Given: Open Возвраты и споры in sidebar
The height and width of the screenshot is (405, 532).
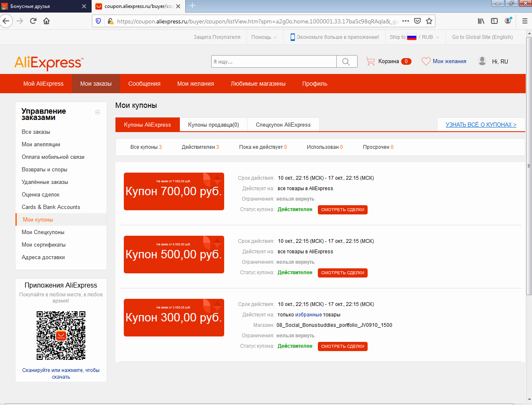Looking at the screenshot, I should click(x=44, y=170).
